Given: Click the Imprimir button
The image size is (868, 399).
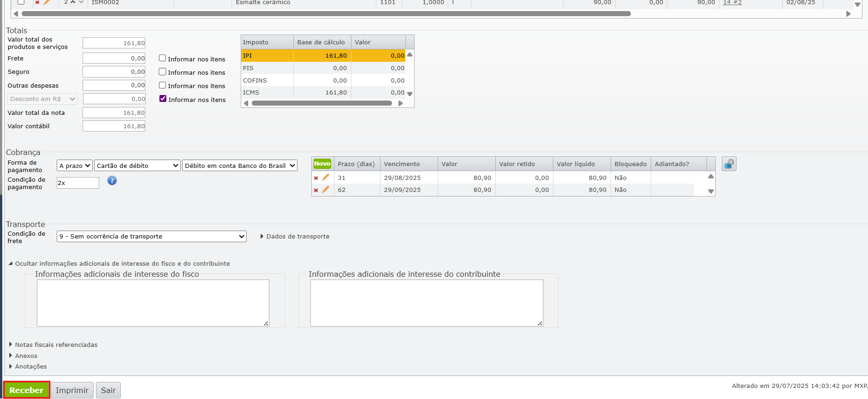Looking at the screenshot, I should tap(72, 390).
